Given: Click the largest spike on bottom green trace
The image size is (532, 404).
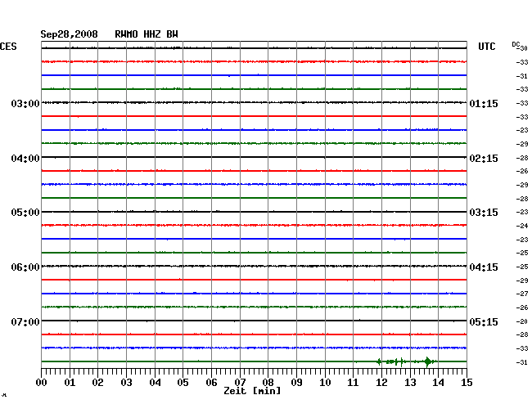Looking at the screenshot, I should click(x=428, y=361).
